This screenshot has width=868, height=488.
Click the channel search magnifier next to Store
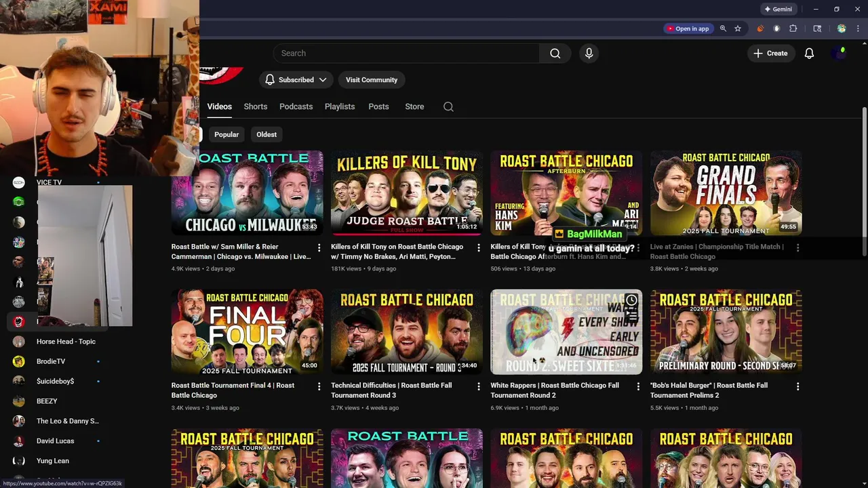point(448,106)
